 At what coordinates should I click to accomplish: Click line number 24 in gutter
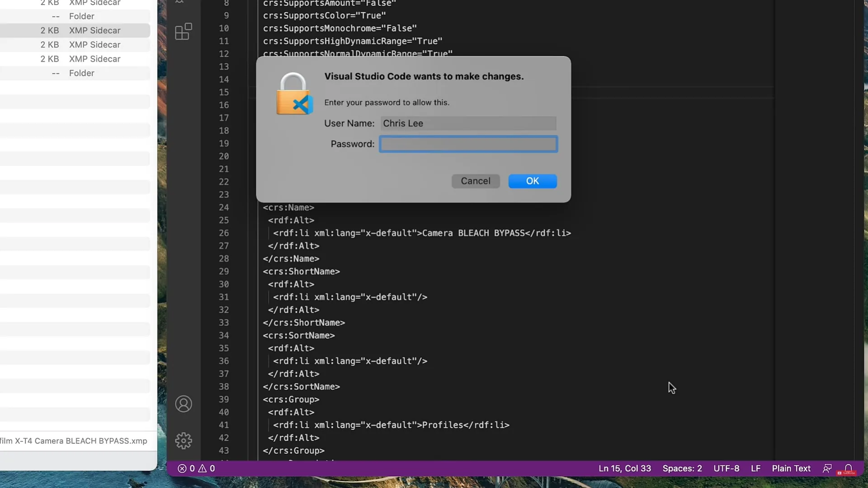[224, 207]
